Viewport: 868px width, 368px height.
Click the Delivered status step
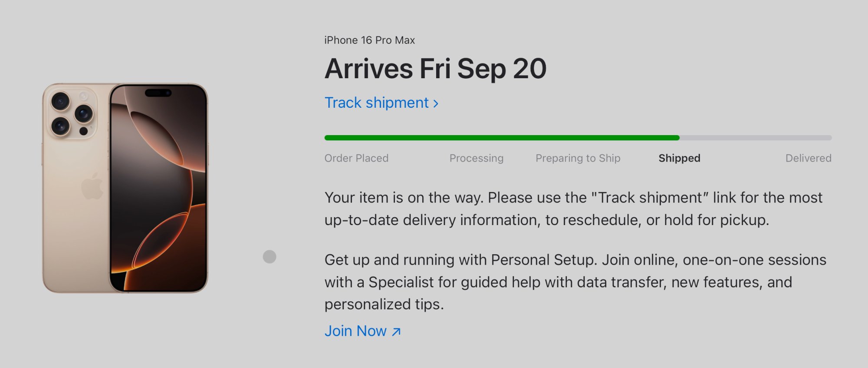[x=808, y=158]
